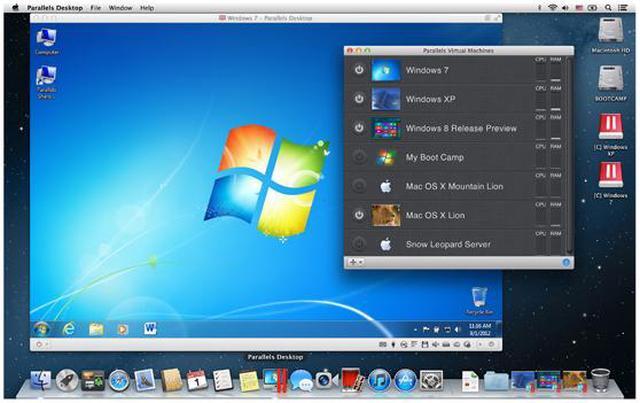Screen dimensions: 640x403
Task: Open iTunes from the Dock
Action: [x=379, y=380]
